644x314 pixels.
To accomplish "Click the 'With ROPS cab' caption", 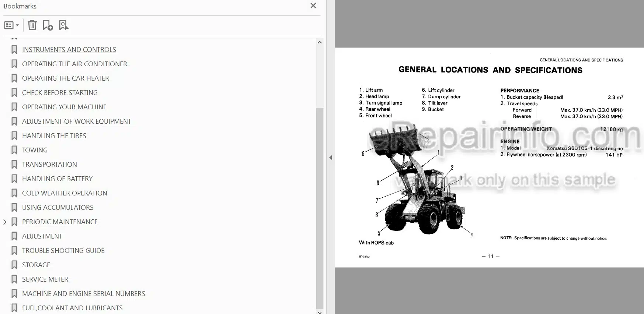I will (x=376, y=243).
